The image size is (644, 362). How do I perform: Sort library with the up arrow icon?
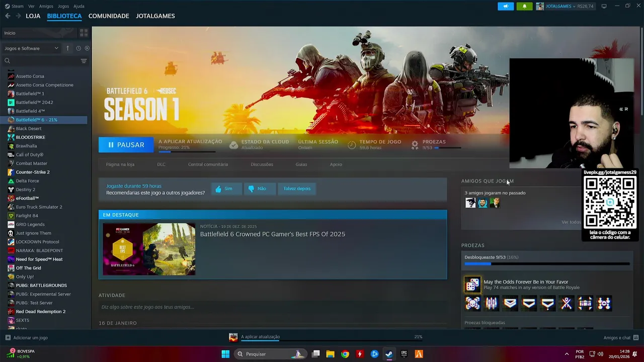[x=67, y=48]
